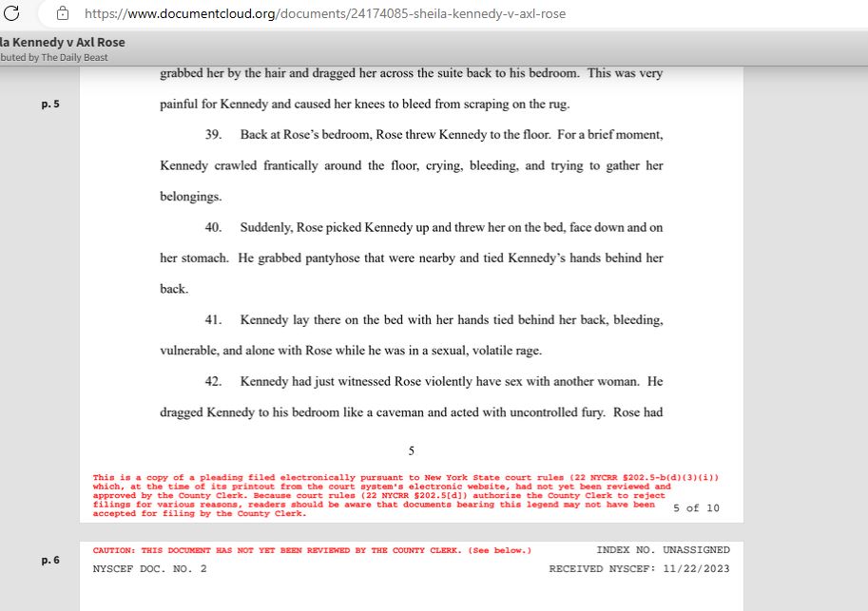The height and width of the screenshot is (611, 868).
Task: View site information via the lock icon
Action: click(63, 13)
